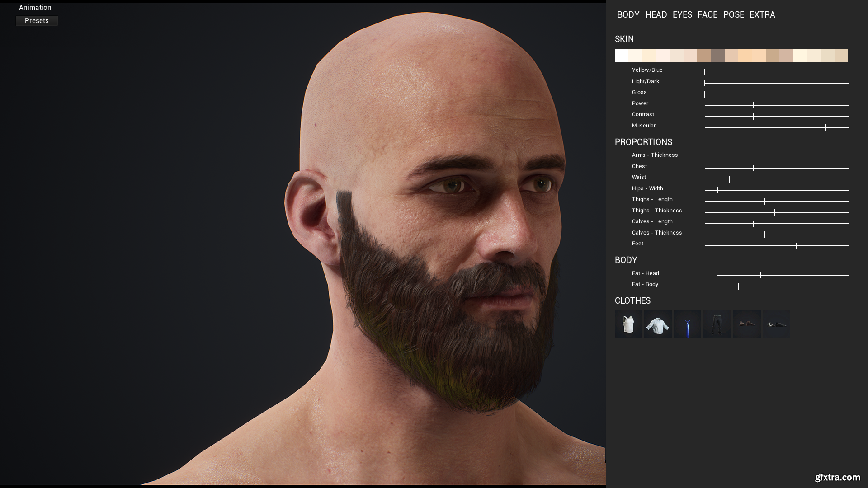
Task: Select the black pants clothing icon
Action: (x=717, y=324)
